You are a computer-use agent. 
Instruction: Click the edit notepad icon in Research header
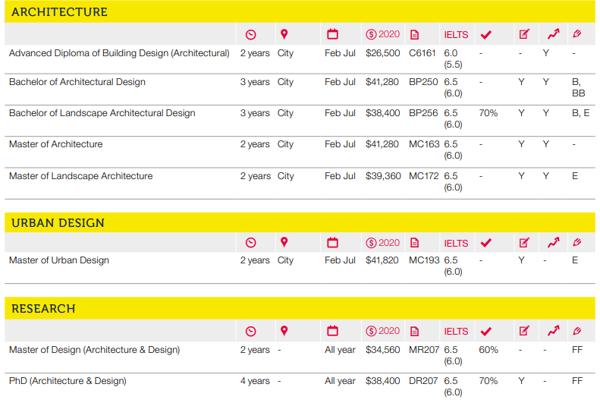(x=524, y=331)
